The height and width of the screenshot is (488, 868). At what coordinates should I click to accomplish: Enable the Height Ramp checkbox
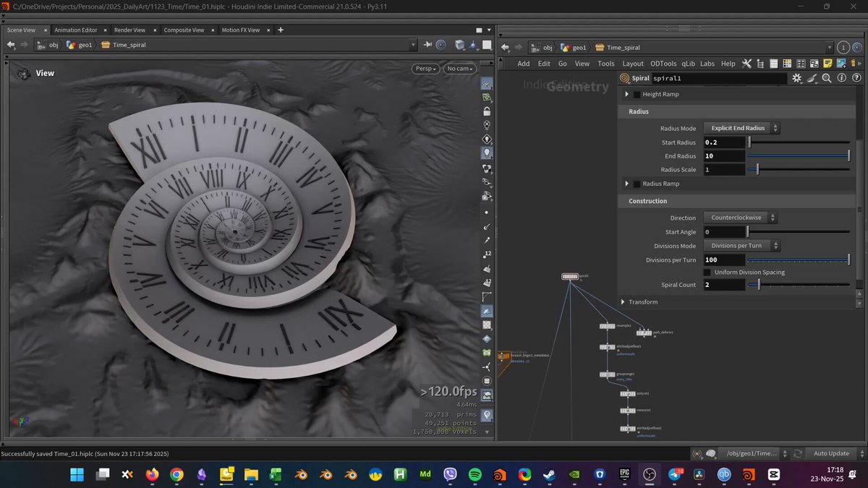pyautogui.click(x=637, y=95)
